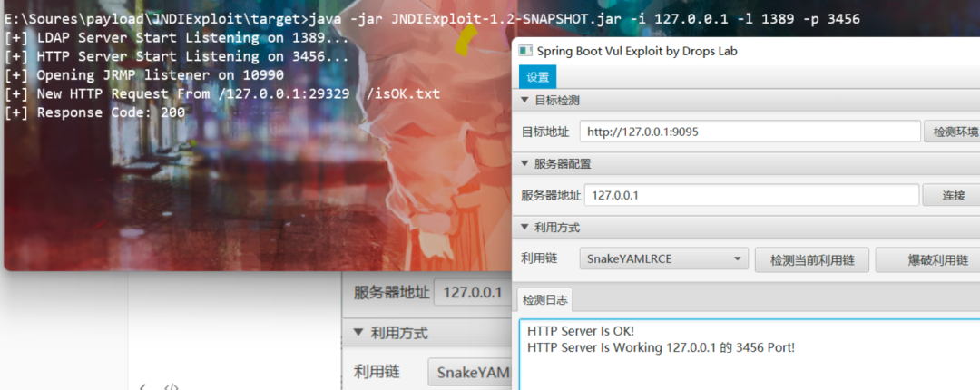Click the 目标地址 URL input field
980x390 pixels.
(x=750, y=132)
